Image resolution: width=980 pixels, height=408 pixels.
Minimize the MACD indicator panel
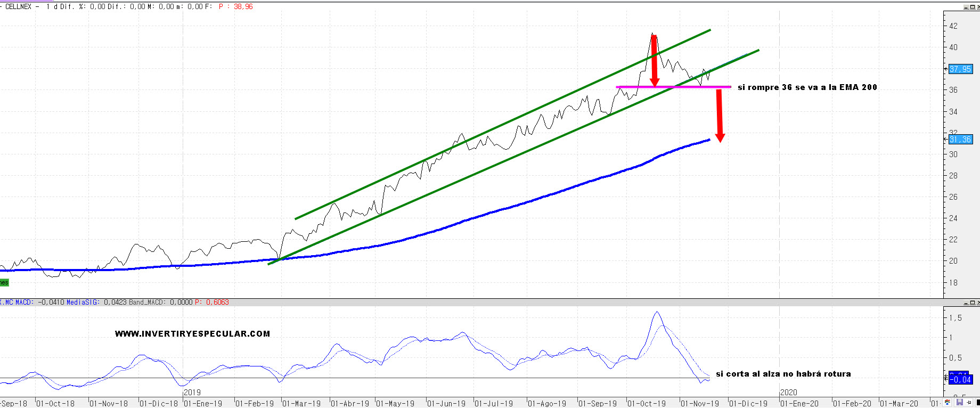965,303
